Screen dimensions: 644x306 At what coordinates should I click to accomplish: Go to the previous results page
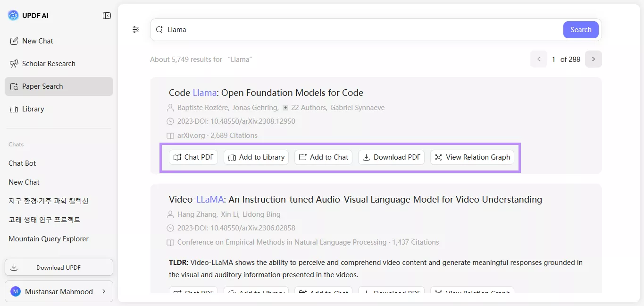(539, 59)
